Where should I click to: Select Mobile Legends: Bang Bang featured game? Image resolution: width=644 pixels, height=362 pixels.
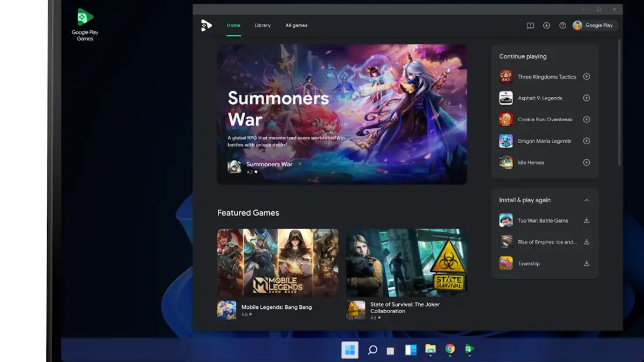(277, 263)
